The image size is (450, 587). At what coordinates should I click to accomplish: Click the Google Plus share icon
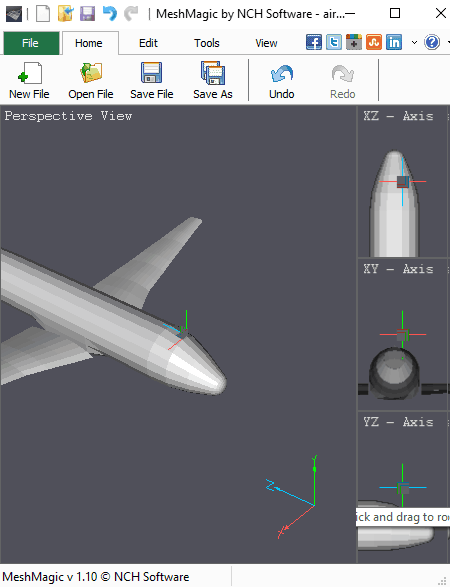[x=354, y=42]
